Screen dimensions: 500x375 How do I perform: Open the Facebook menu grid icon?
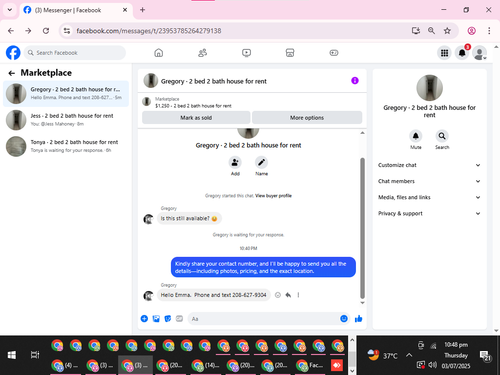click(444, 53)
